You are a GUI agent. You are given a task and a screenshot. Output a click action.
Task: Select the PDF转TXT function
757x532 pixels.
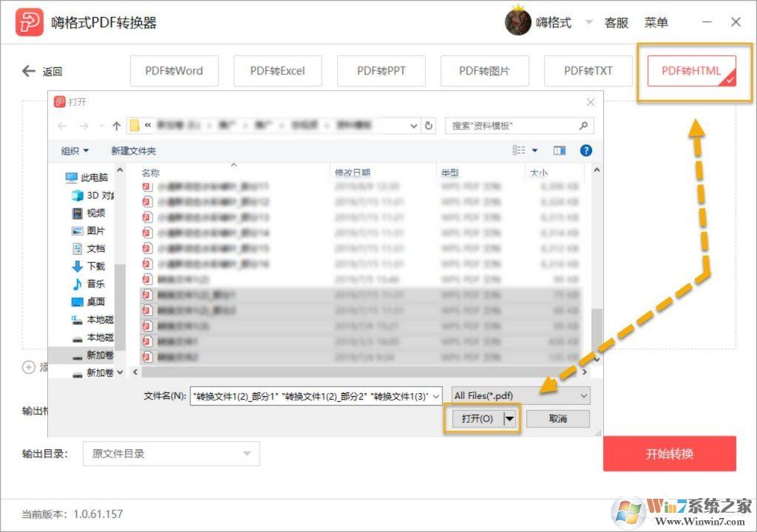(588, 70)
